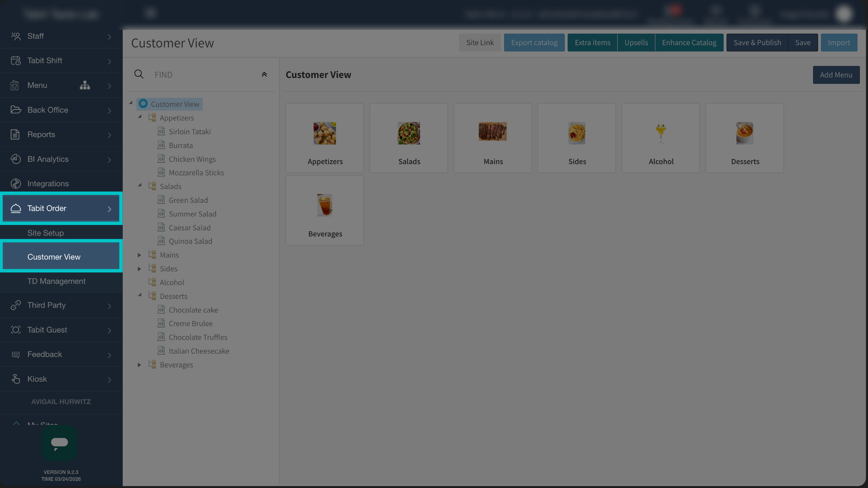Screen dimensions: 868x488
Task: Collapse all tree nodes with double-chevron icon
Action: pos(264,74)
